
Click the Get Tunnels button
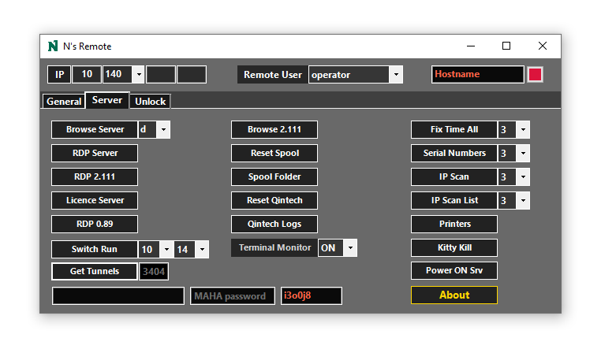pos(95,271)
